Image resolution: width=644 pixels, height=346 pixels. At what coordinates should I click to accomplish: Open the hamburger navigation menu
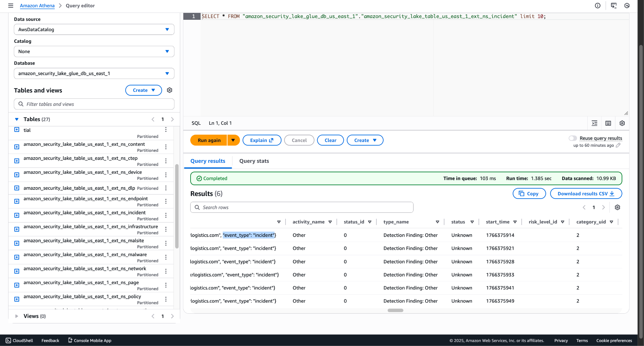click(11, 6)
